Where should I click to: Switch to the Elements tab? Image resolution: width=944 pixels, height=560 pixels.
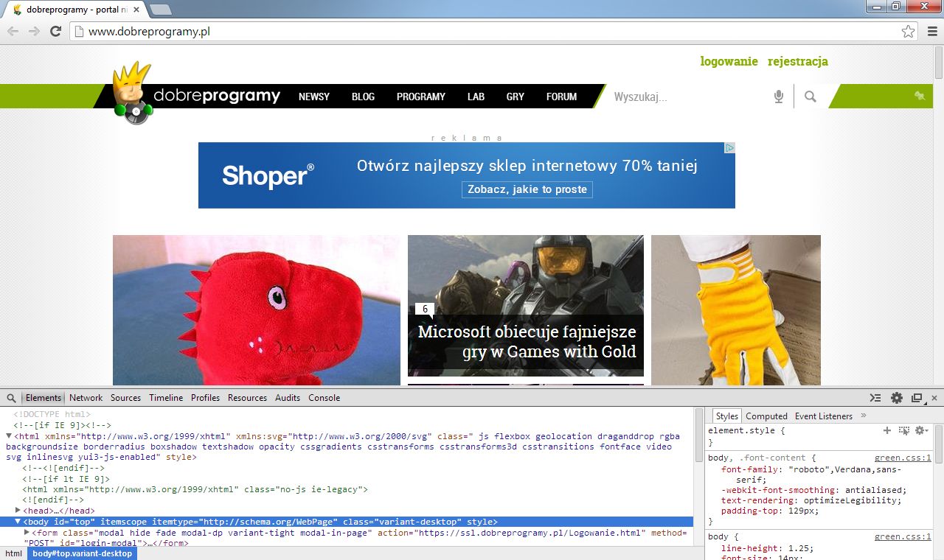pyautogui.click(x=44, y=398)
